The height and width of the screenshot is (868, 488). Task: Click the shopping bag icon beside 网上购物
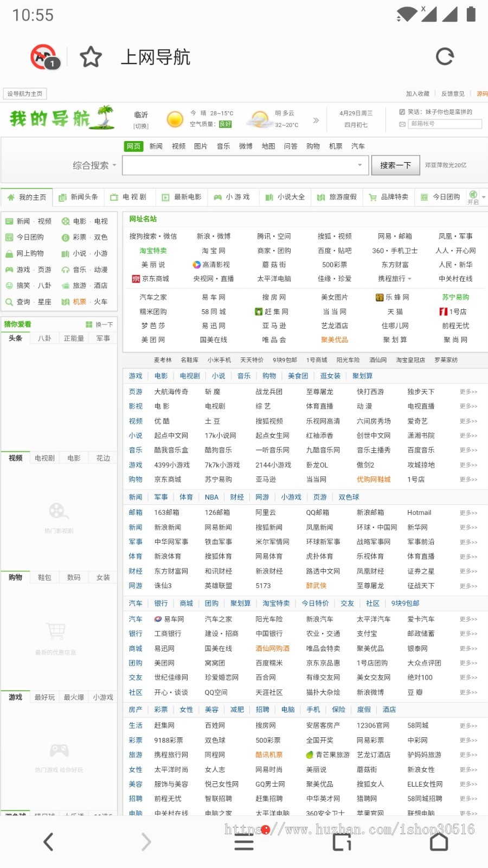pos(9,253)
